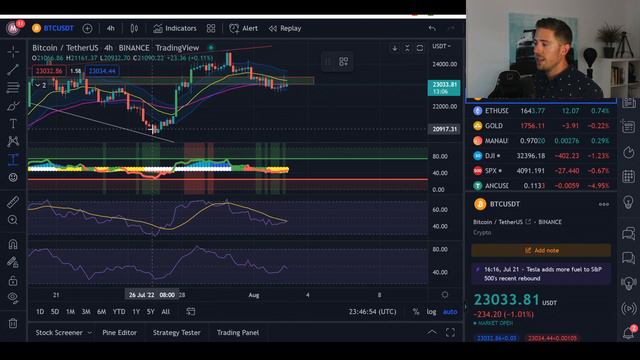The width and height of the screenshot is (640, 360).
Task: Open BTCUSDT details three-dot menu
Action: 604,204
